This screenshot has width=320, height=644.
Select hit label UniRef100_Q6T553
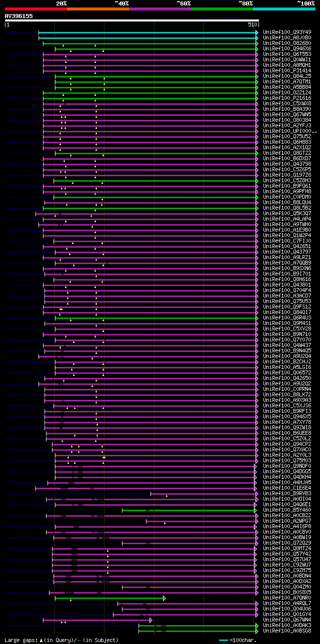pyautogui.click(x=287, y=54)
